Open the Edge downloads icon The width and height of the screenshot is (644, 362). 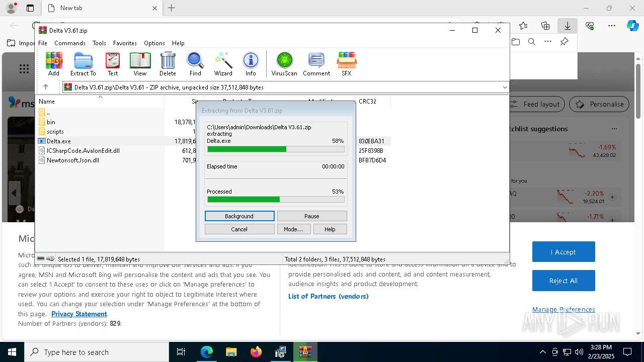click(567, 26)
